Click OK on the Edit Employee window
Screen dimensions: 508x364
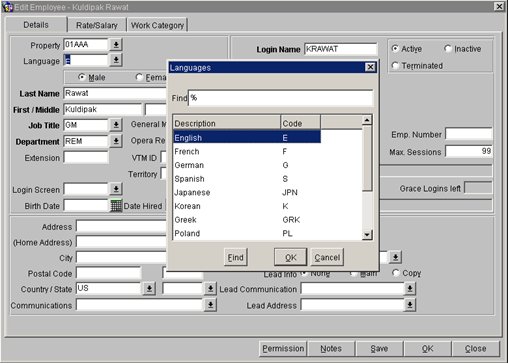tap(427, 348)
